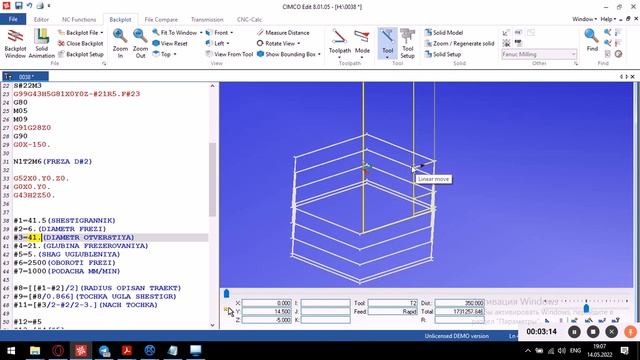Screen dimensions: 640x360
Task: Open Adobe Acrobat from taskbar
Action: click(127, 351)
